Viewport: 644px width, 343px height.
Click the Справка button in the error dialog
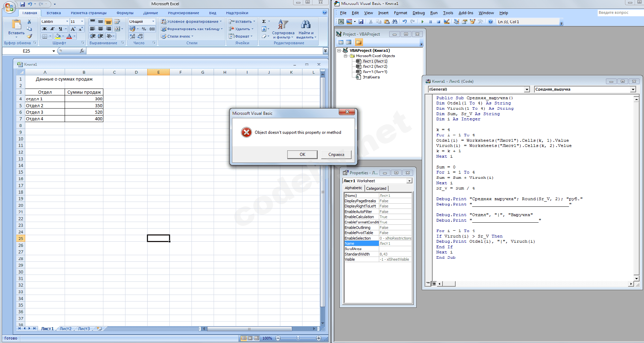click(336, 155)
